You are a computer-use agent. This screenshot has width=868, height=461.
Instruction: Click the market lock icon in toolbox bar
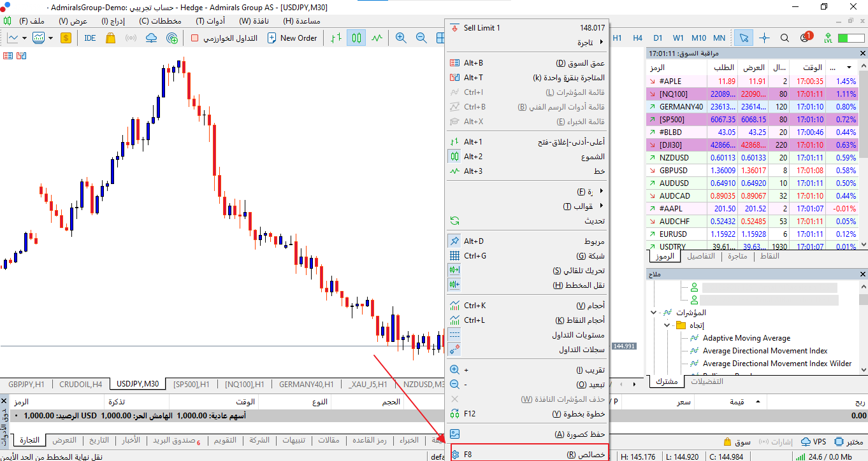[x=727, y=441]
